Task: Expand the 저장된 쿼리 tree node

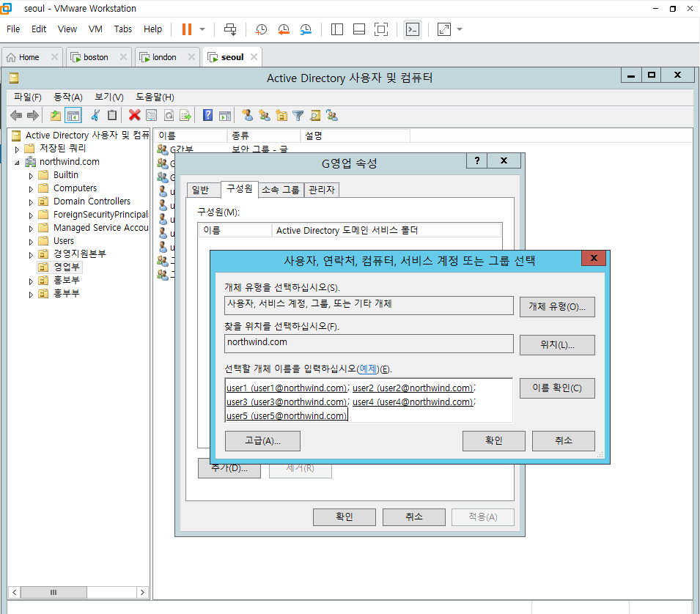Action: coord(17,149)
